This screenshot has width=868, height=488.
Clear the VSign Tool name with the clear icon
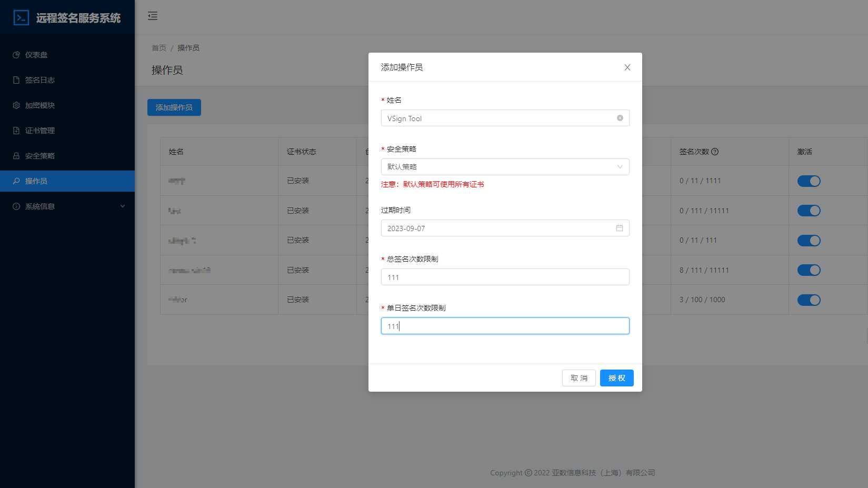[x=620, y=118]
